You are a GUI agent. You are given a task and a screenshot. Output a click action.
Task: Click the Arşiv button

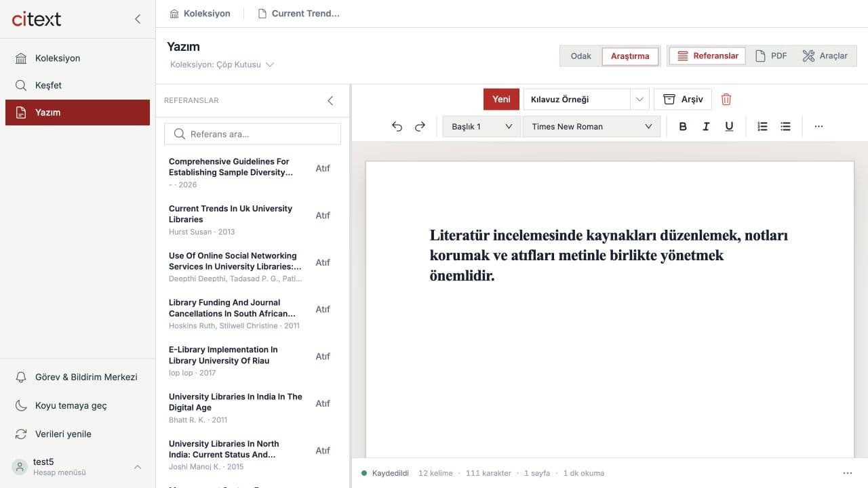[x=683, y=99]
